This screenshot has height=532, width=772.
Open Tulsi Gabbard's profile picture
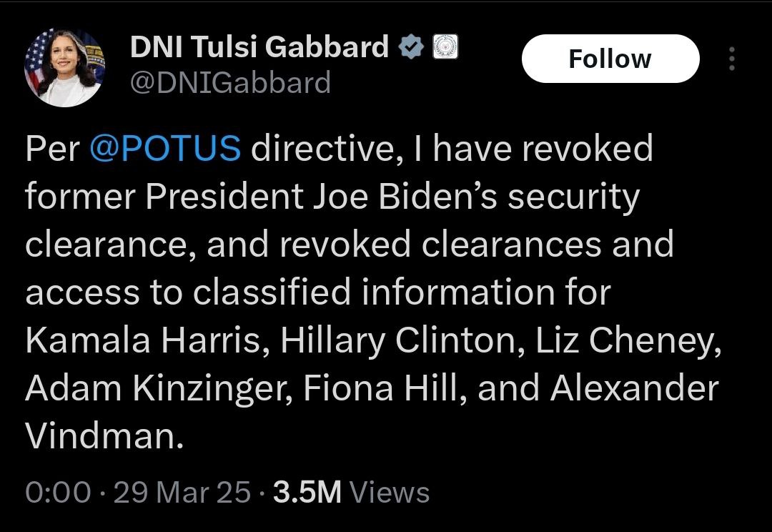tap(64, 68)
